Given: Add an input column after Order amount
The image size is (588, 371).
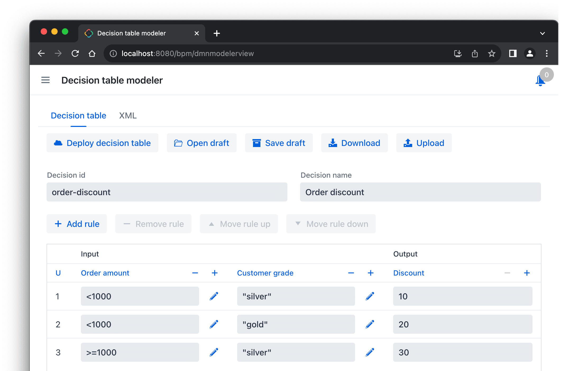Looking at the screenshot, I should [x=215, y=273].
